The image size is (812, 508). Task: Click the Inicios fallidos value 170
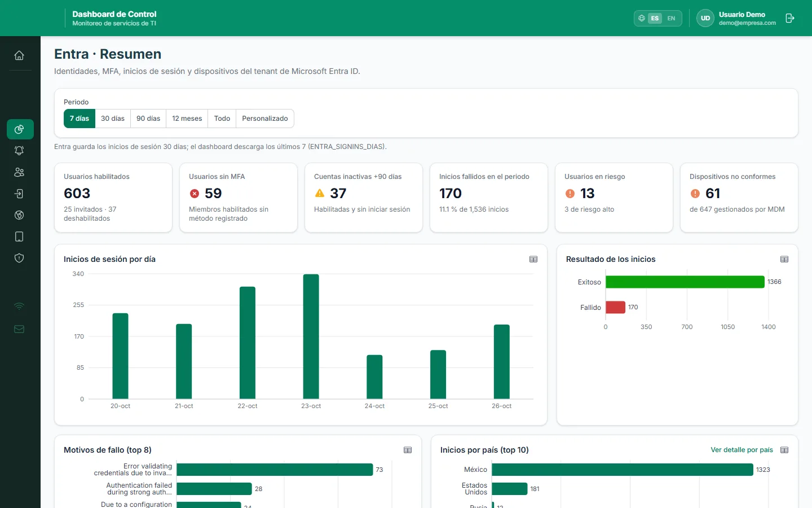(451, 194)
